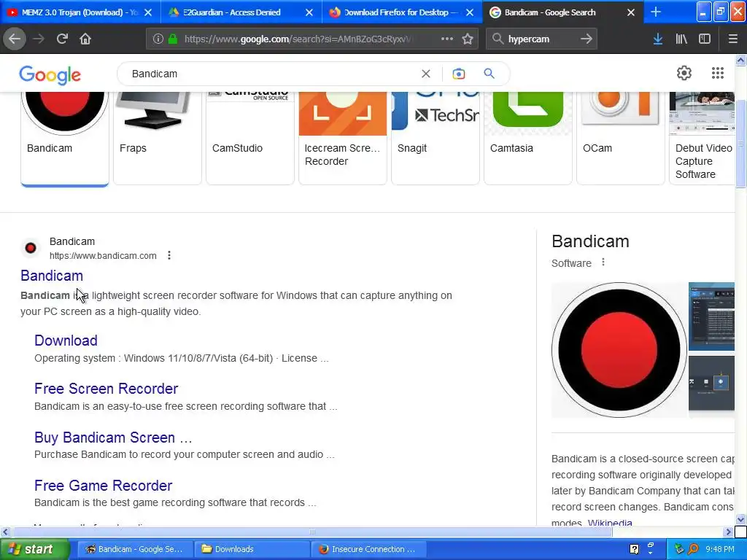The width and height of the screenshot is (747, 560).
Task: Click the Bandicam favicon in result
Action: click(x=31, y=248)
